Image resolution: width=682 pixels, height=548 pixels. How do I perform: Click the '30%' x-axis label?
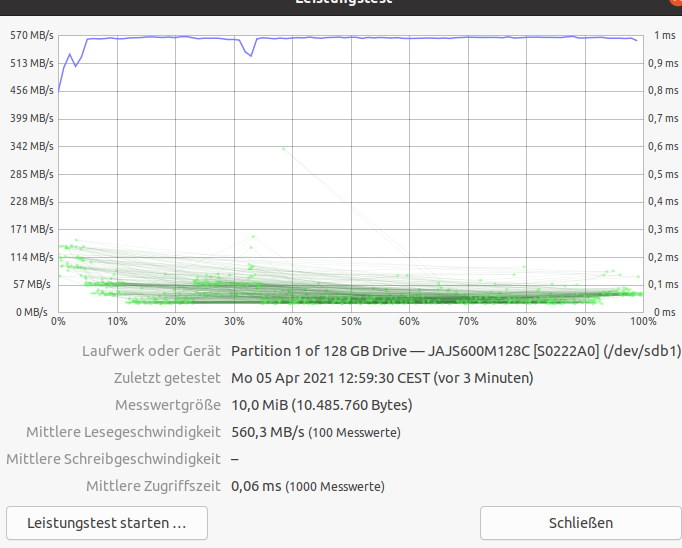(234, 321)
